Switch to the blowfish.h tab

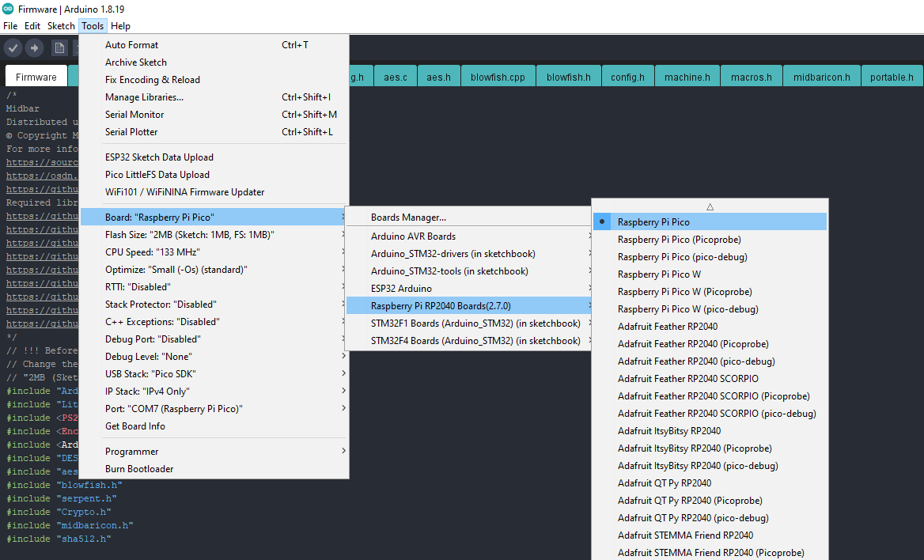pos(569,77)
